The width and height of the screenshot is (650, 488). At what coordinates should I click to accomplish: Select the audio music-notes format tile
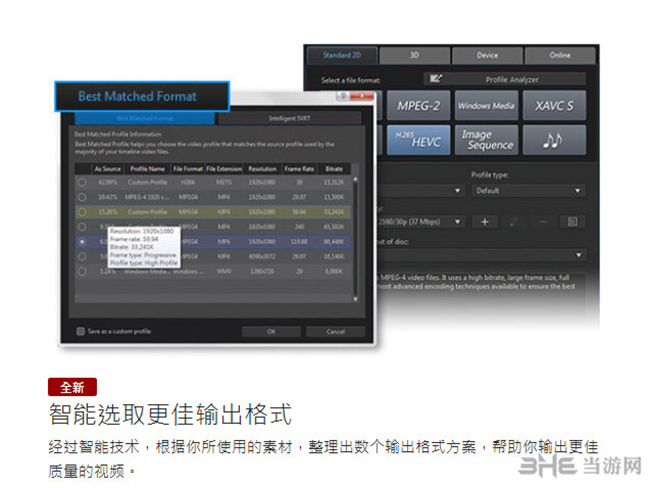click(554, 140)
